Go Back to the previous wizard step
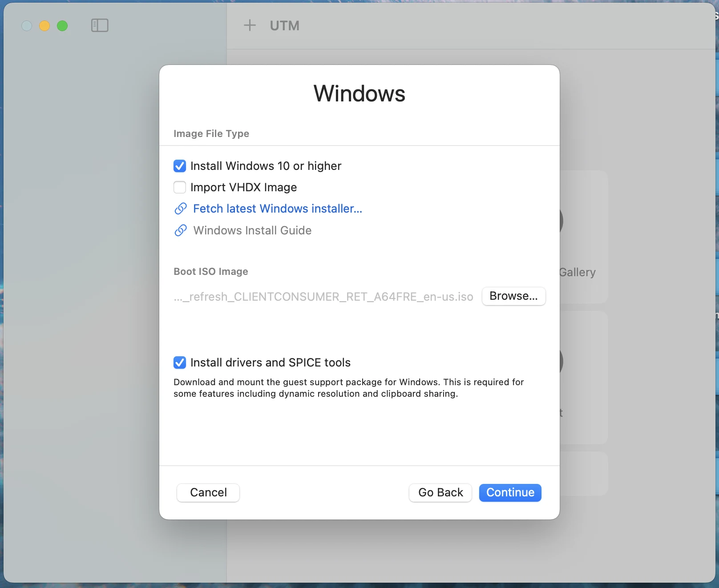The image size is (719, 588). pos(440,492)
